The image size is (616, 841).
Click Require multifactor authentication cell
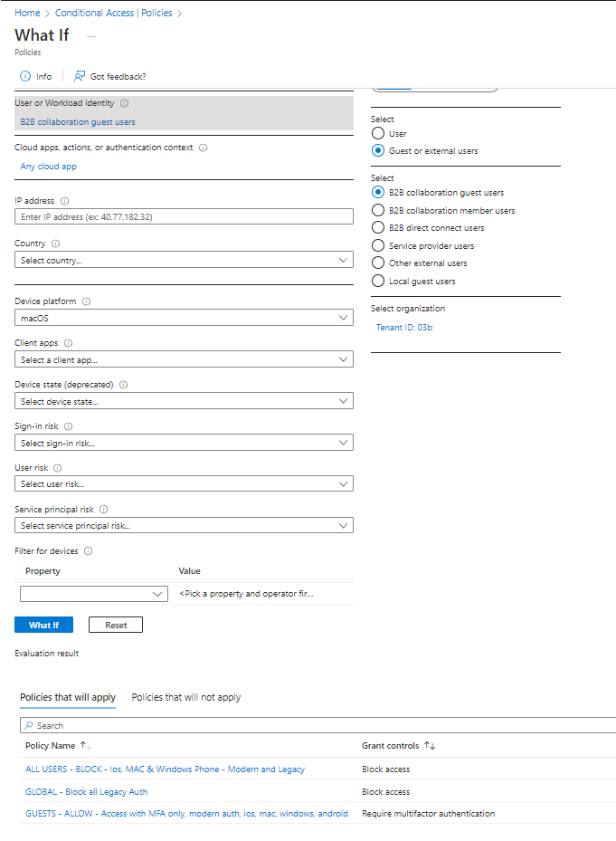point(429,814)
